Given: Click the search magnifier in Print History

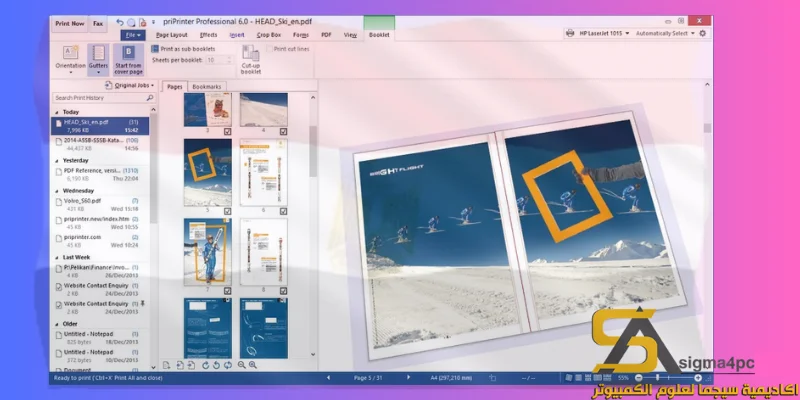Looking at the screenshot, I should 150,97.
